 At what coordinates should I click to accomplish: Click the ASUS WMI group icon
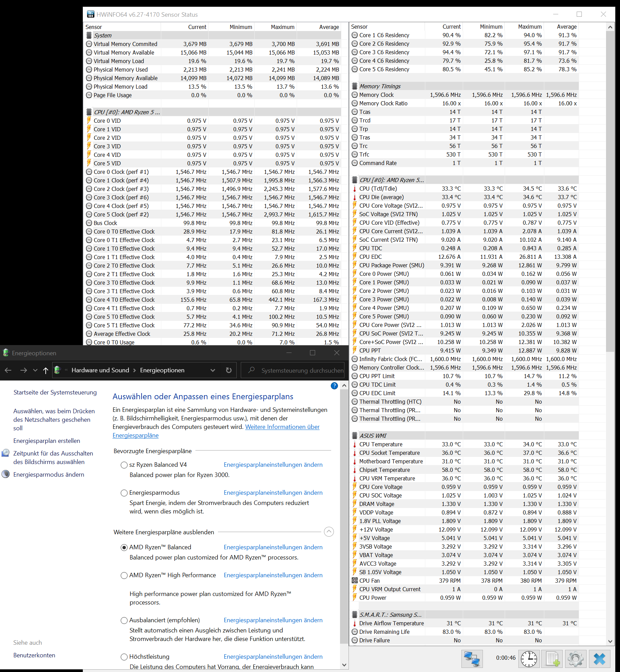[x=355, y=436]
